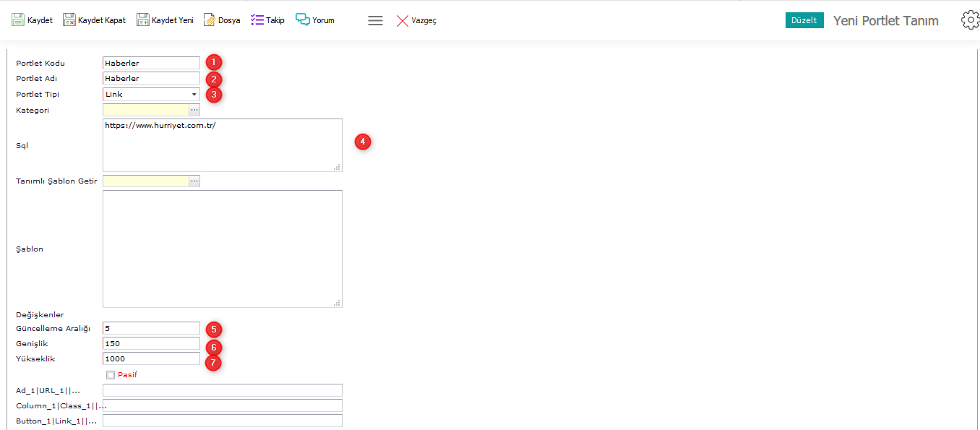Toggle the Pasif checkbox
The width and height of the screenshot is (980, 430).
111,375
